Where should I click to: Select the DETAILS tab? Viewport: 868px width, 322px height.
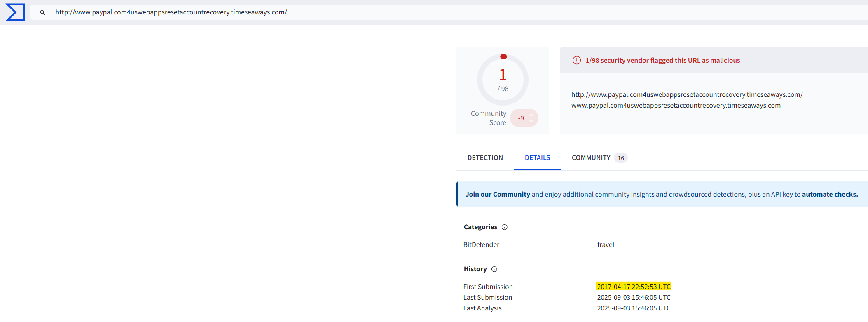(x=537, y=158)
